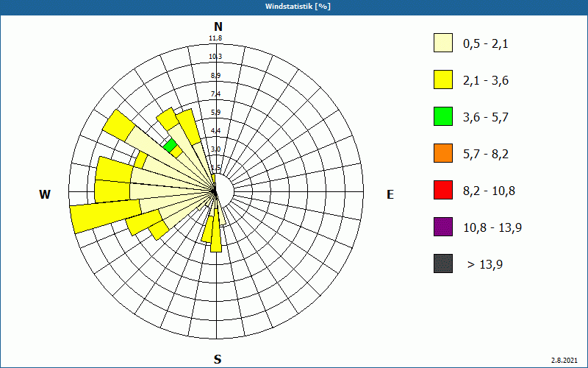Click the red 8,2 - 10,8 legend swatch

coord(443,190)
